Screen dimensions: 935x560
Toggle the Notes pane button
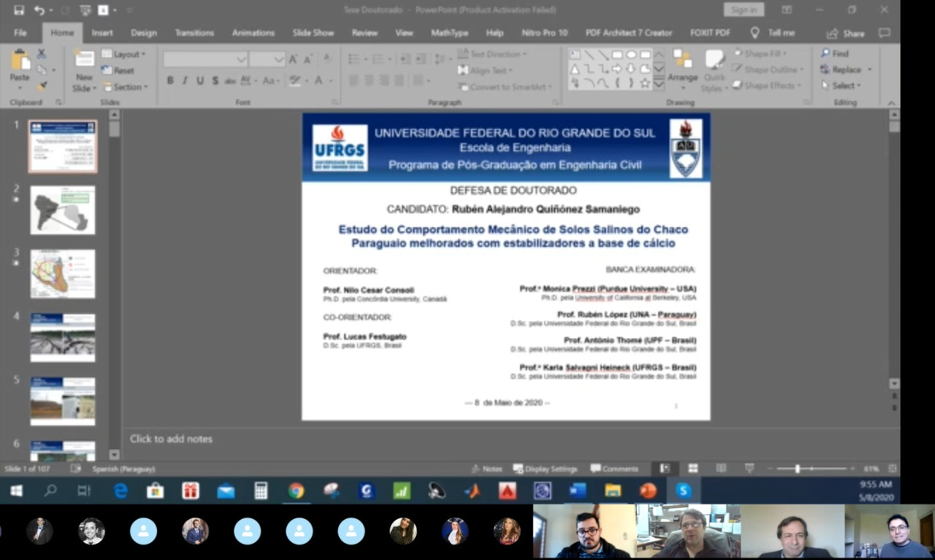[487, 469]
